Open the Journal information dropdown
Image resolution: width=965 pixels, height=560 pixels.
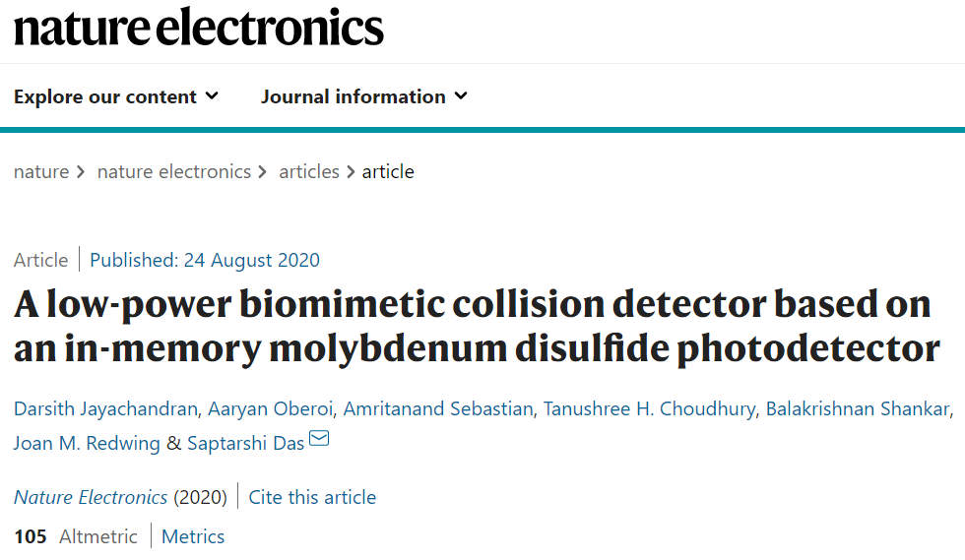(x=363, y=96)
